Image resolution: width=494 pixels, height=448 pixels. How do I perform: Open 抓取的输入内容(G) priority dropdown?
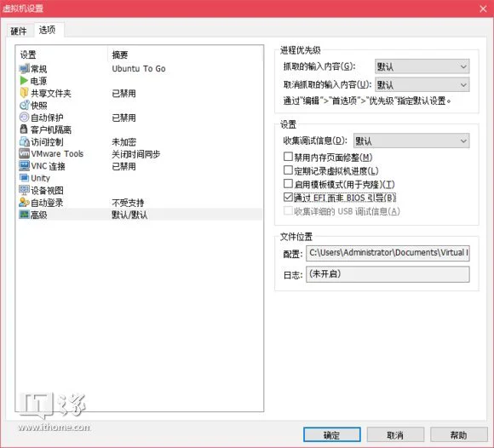tap(422, 66)
